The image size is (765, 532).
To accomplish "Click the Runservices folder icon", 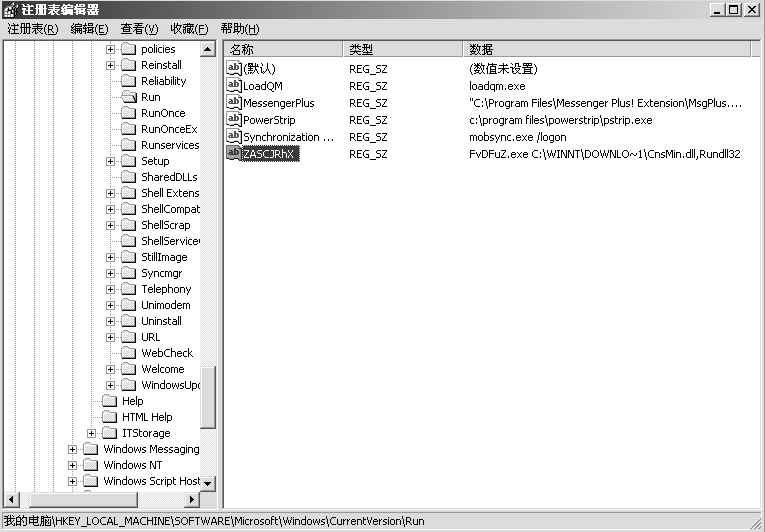I will pos(128,145).
